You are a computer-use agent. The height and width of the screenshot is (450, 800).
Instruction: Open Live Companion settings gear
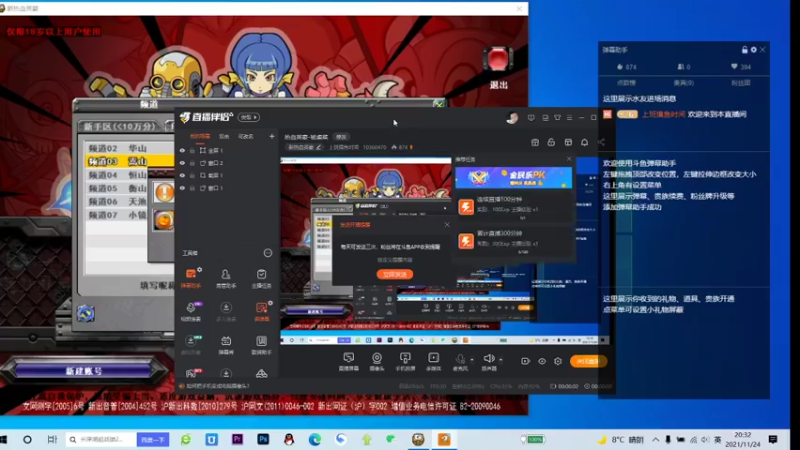click(x=558, y=361)
